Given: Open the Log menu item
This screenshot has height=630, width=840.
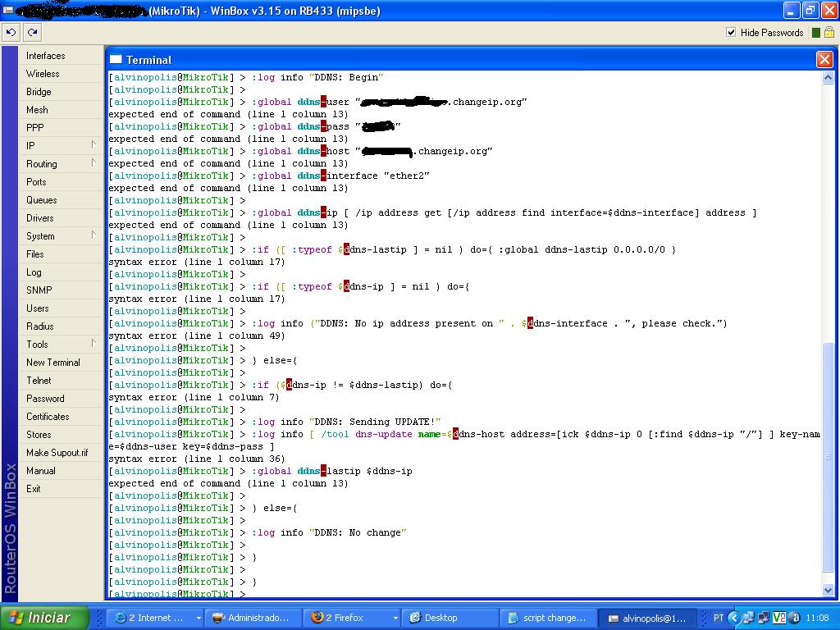Looking at the screenshot, I should coord(61,272).
